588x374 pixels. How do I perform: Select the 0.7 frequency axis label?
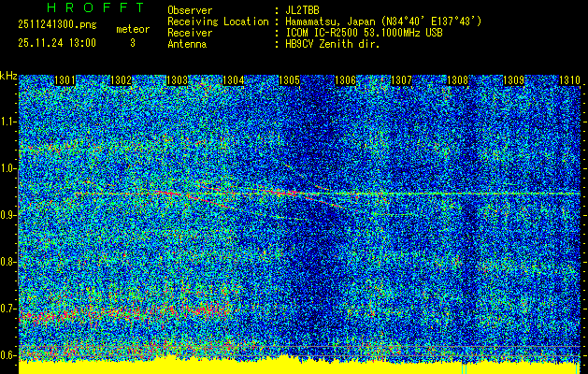8,308
